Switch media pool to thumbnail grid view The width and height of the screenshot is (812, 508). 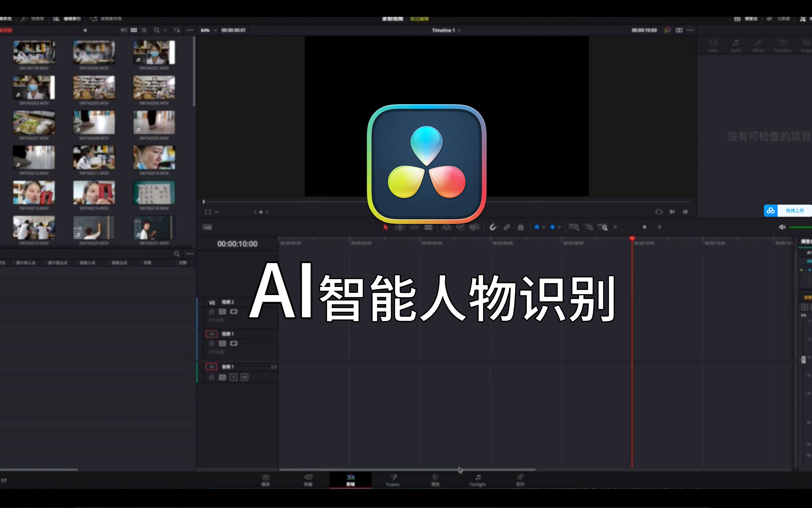[134, 30]
